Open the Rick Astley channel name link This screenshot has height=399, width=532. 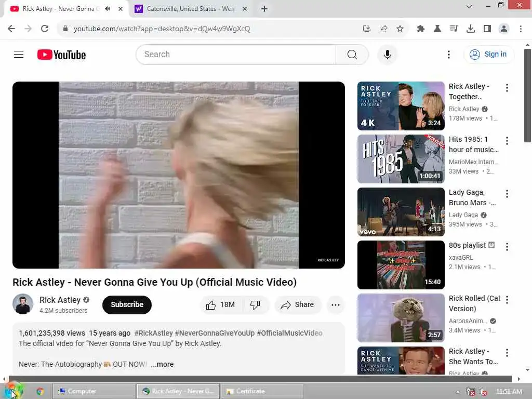coord(60,300)
